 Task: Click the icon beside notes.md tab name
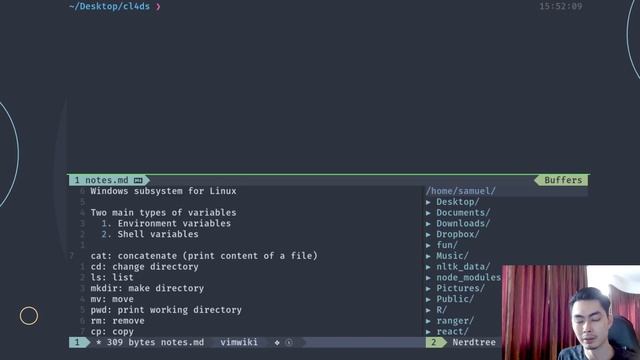138,180
